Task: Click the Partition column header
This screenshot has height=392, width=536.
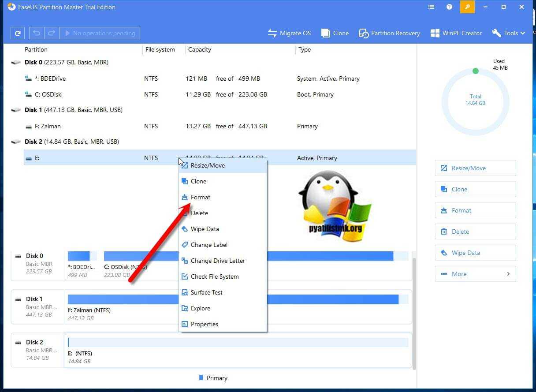Action: click(36, 49)
